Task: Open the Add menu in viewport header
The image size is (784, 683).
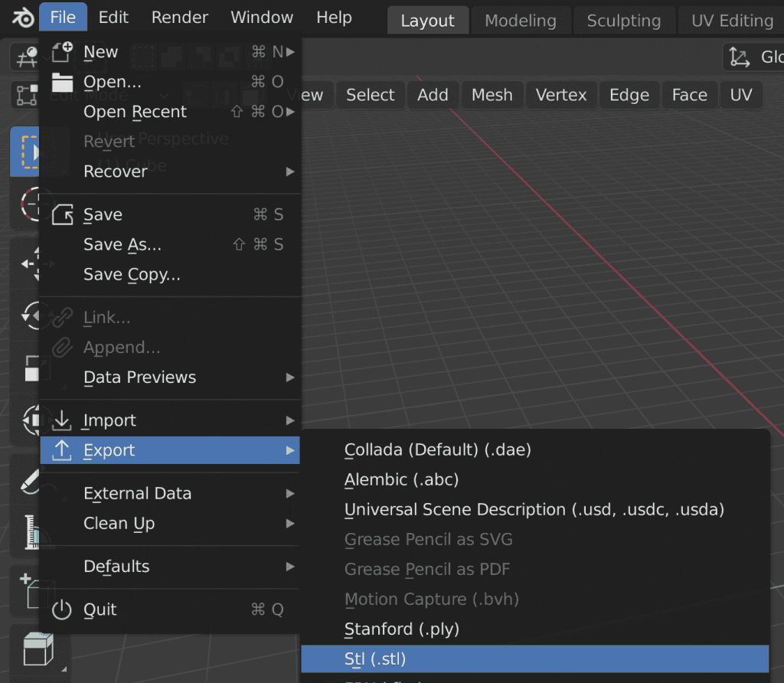Action: pos(433,95)
